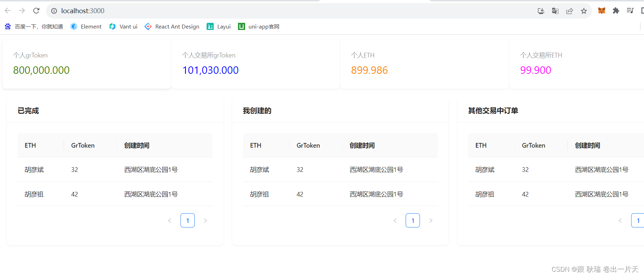Viewport: 644px width, 276px height.
Task: Go back to the previous page
Action: tap(7, 11)
